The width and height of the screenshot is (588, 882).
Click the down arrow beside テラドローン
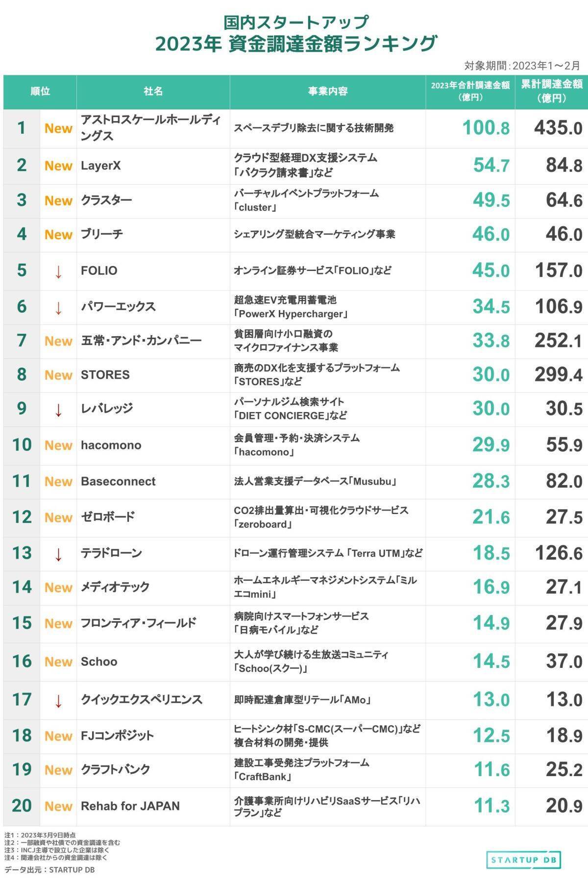tap(58, 555)
